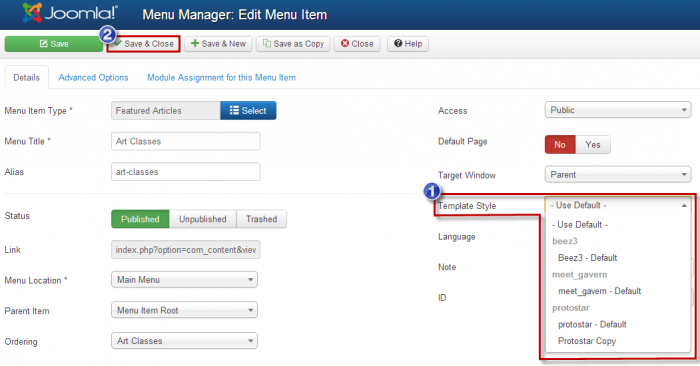Switch to the Details tab
Viewport: 700px width, 366px height.
(x=26, y=78)
